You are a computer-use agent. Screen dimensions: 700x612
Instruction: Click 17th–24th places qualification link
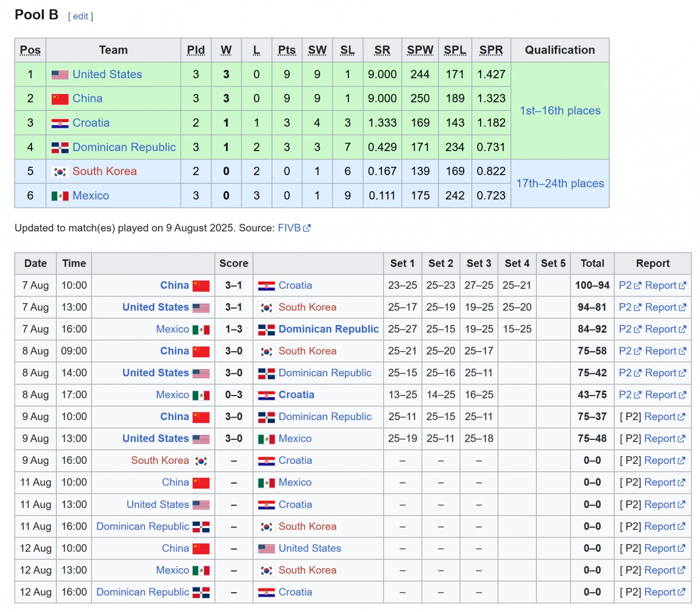[x=560, y=184]
